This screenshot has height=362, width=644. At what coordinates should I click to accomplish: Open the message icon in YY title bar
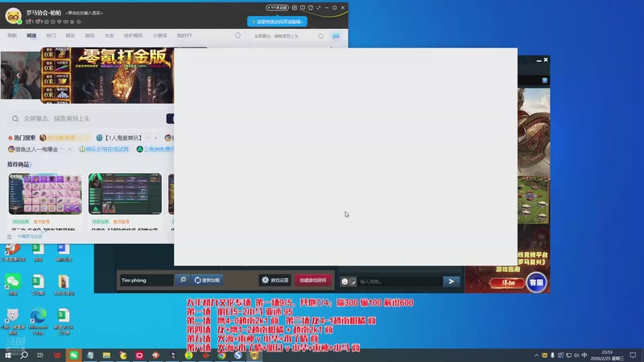(303, 8)
